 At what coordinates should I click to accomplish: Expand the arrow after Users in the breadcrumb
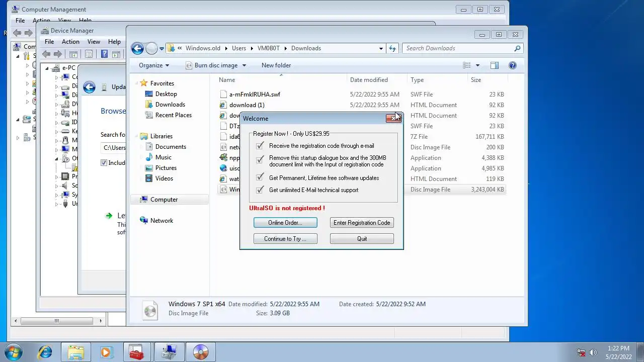252,48
